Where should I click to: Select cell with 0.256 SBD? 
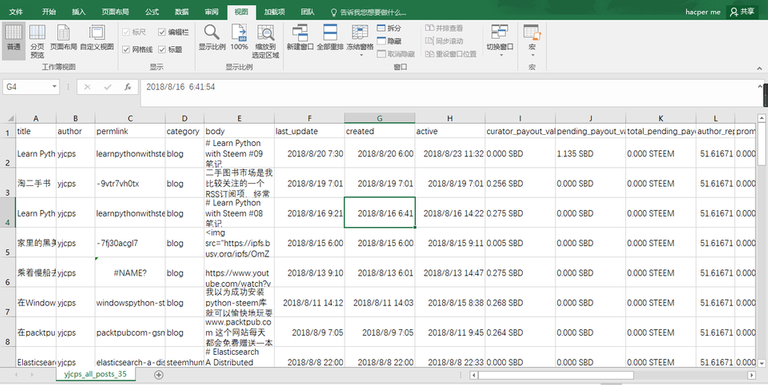tap(520, 183)
